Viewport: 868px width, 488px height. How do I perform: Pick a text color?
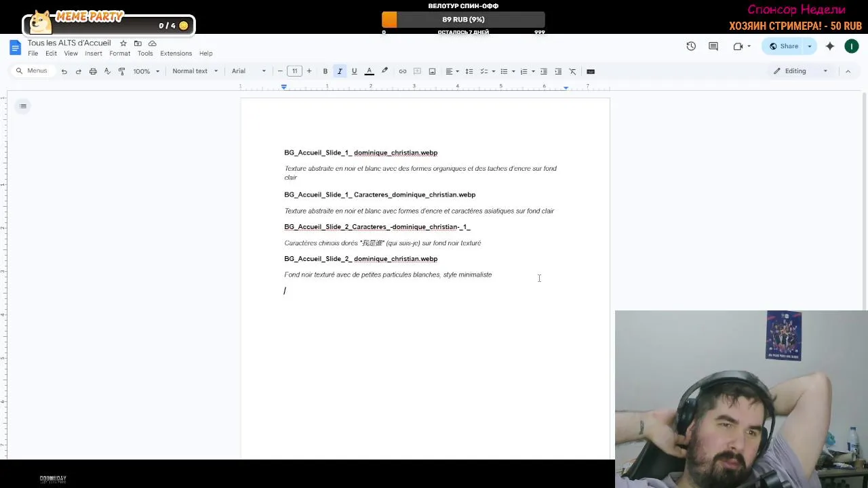pyautogui.click(x=370, y=71)
